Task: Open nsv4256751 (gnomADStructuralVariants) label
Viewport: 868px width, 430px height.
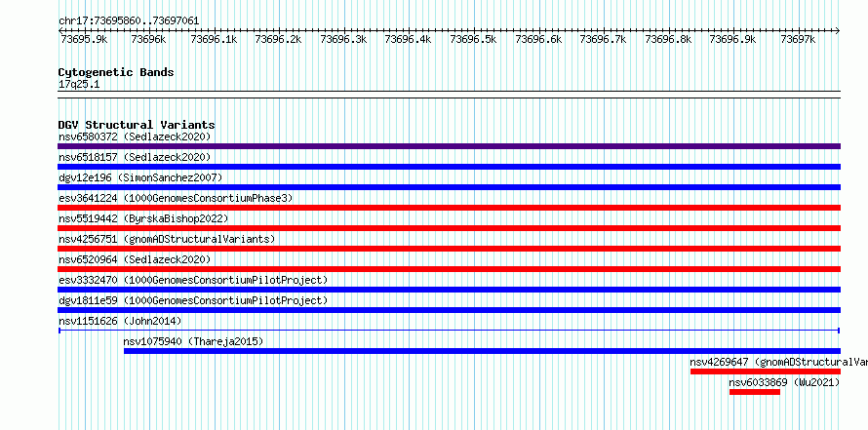Action: click(x=167, y=239)
